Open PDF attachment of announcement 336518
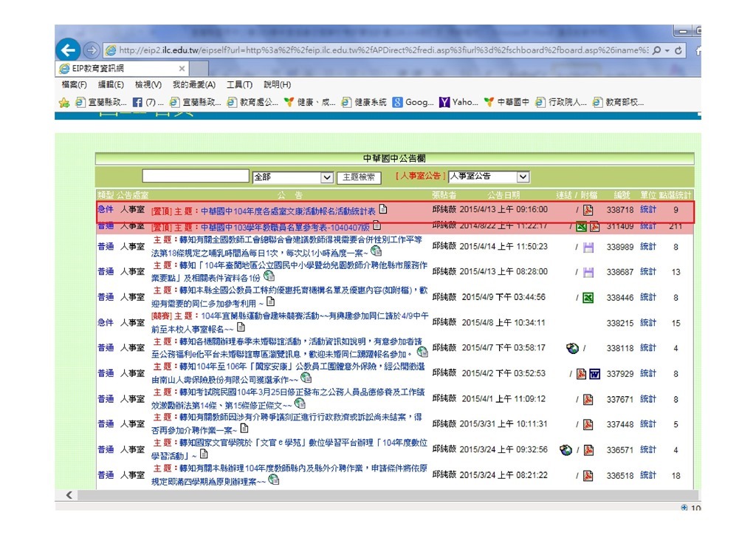Image resolution: width=756 pixels, height=535 pixels. [588, 476]
